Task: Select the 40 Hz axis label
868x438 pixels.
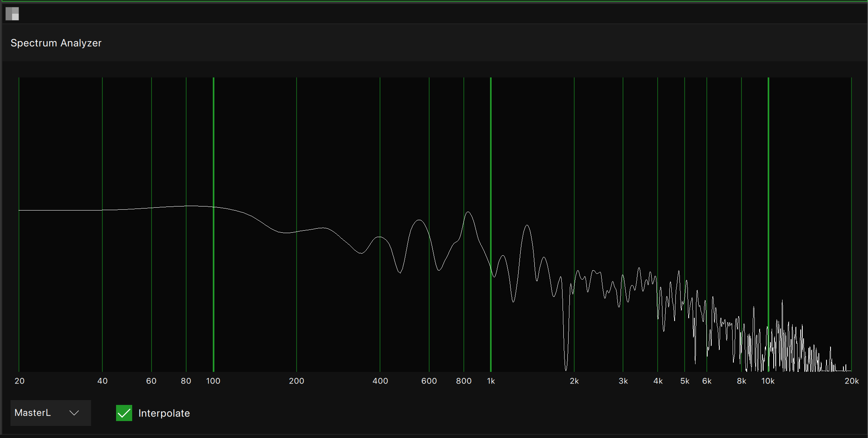Action: click(x=103, y=380)
